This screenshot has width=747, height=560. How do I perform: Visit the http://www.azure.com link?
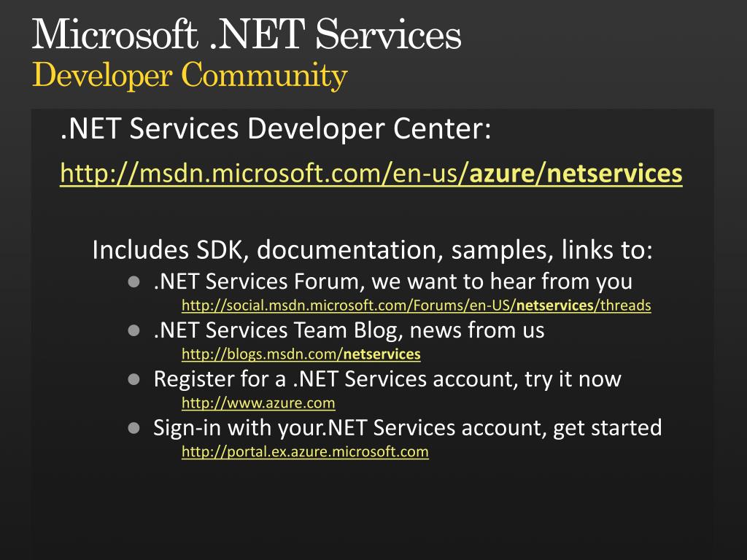click(258, 402)
